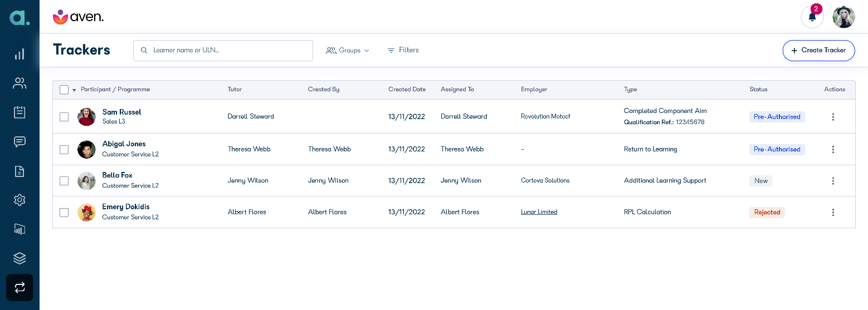This screenshot has width=868, height=310.
Task: Expand the Groups dropdown
Action: point(348,51)
